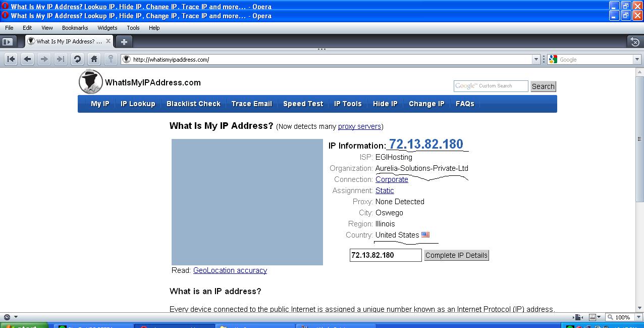The image size is (644, 328).
Task: Expand the arrow beside the bottom-left status icon
Action: click(x=16, y=317)
